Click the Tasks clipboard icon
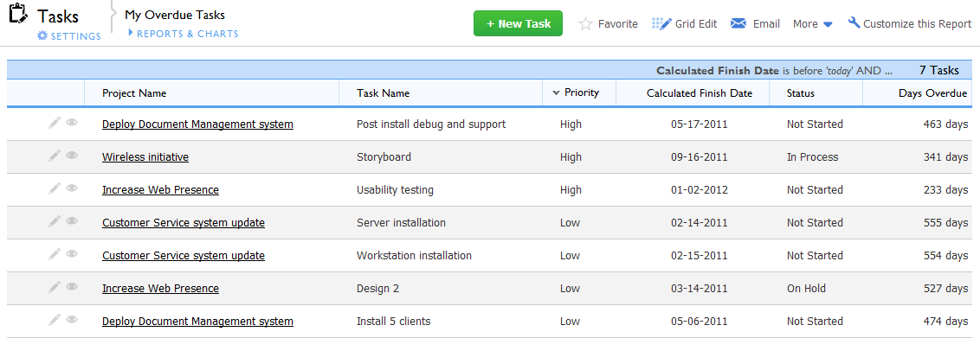This screenshot has width=980, height=338. pos(19,15)
